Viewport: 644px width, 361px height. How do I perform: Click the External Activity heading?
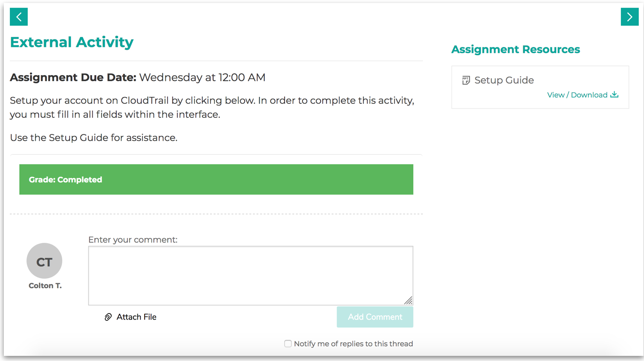[72, 42]
